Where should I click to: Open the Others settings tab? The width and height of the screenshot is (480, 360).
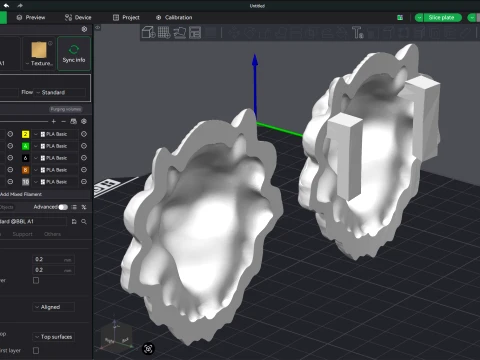point(52,234)
